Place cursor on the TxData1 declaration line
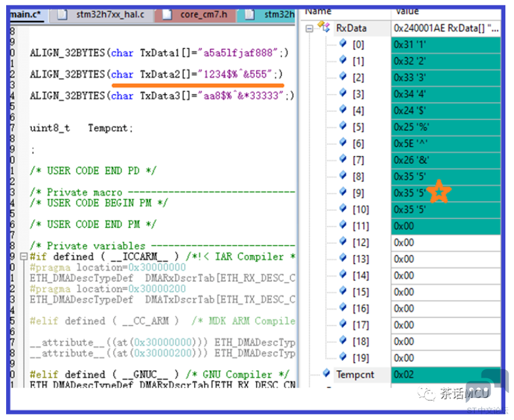Screen dimensions: 514x420 159,53
